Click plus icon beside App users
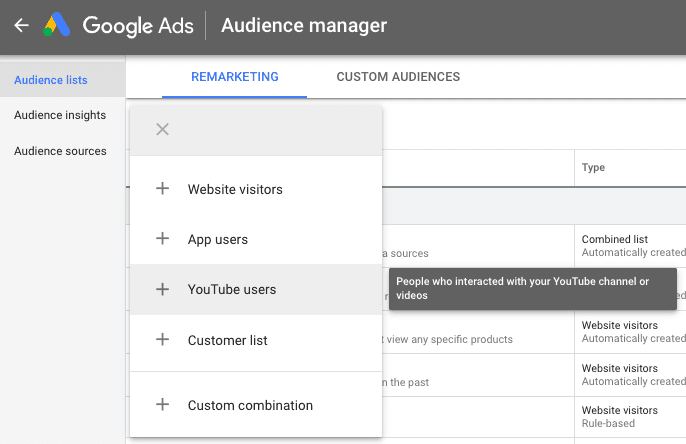This screenshot has height=444, width=686. (163, 239)
